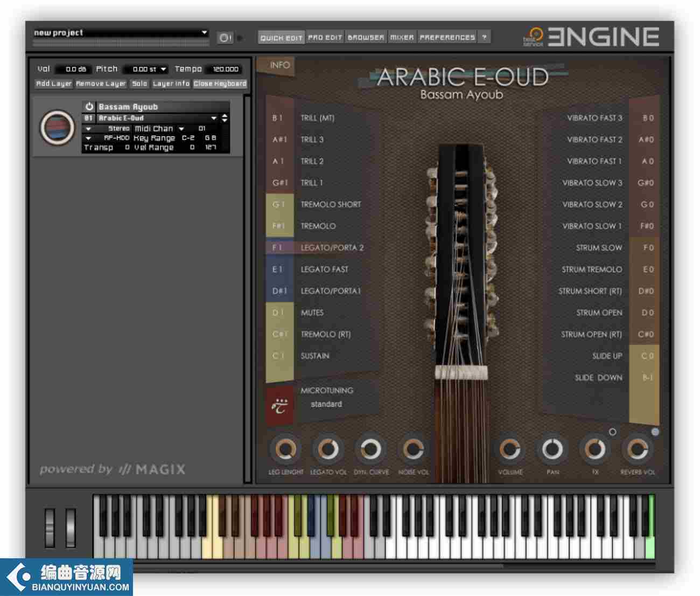Switch to the Pro Edit tab
700x596 pixels.
325,37
